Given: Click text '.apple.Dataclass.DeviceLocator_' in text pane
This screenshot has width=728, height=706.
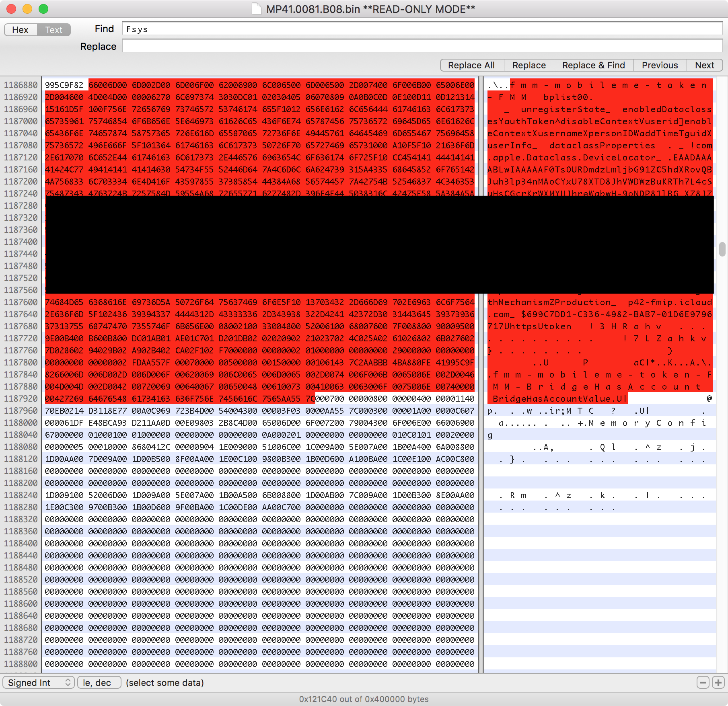Looking at the screenshot, I should (574, 158).
